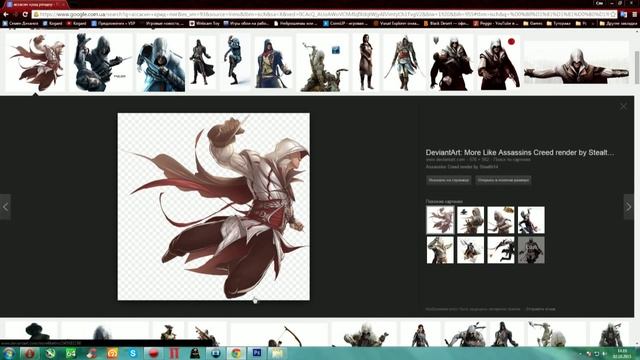Image resolution: width=640 pixels, height=360 pixels.
Task: Open the Darth Vader helmet taskbar icon
Action: click(195, 353)
